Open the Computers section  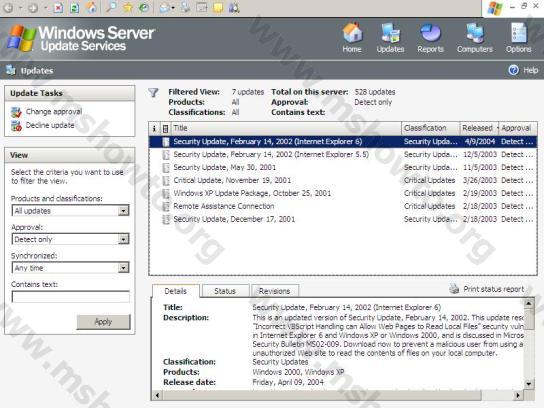[475, 37]
